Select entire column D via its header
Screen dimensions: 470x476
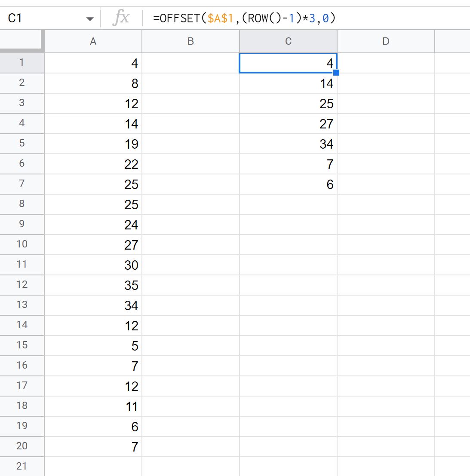[x=386, y=41]
